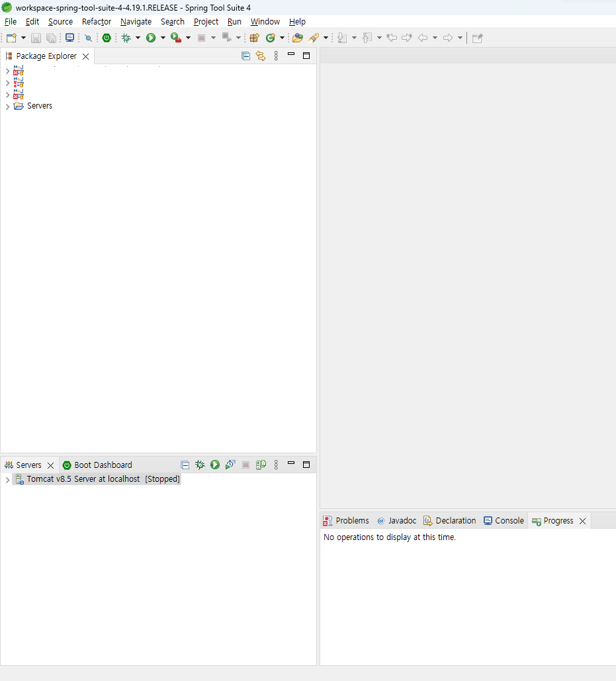Open the Window menu
This screenshot has height=681, width=616.
pos(265,22)
